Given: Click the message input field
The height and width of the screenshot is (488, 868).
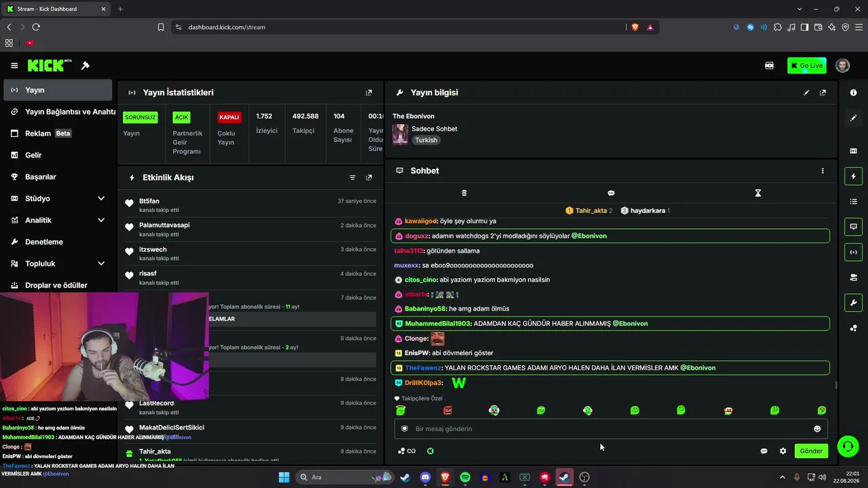Looking at the screenshot, I should coord(611,429).
